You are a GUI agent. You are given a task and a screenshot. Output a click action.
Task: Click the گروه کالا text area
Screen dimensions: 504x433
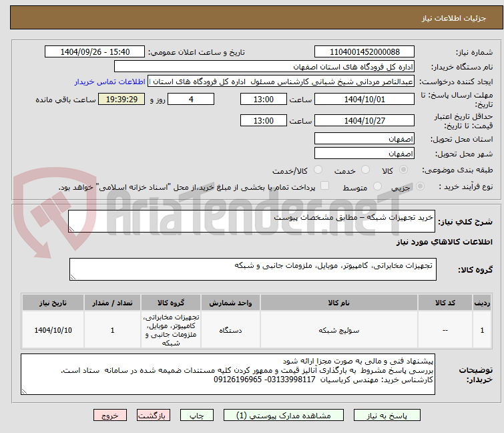[252, 269]
